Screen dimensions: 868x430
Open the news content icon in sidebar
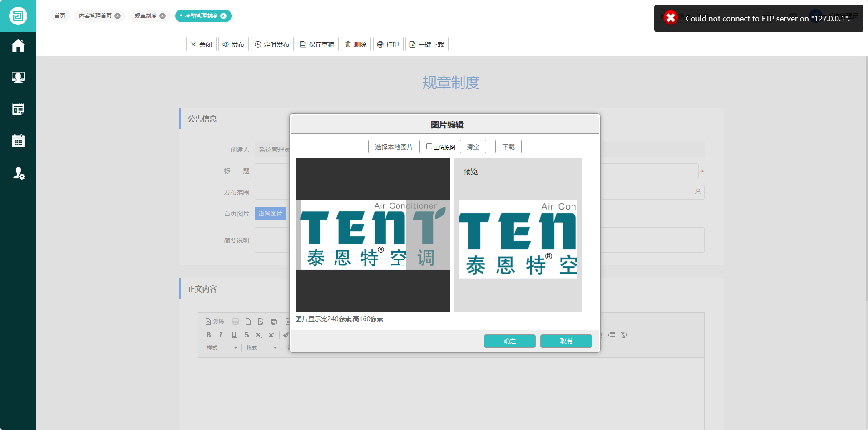click(x=18, y=109)
